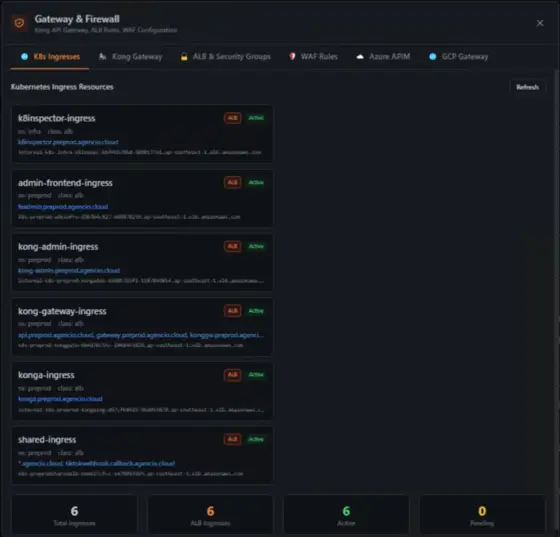
Task: Click the Active badge on kong-admin-ingress
Action: click(x=256, y=246)
